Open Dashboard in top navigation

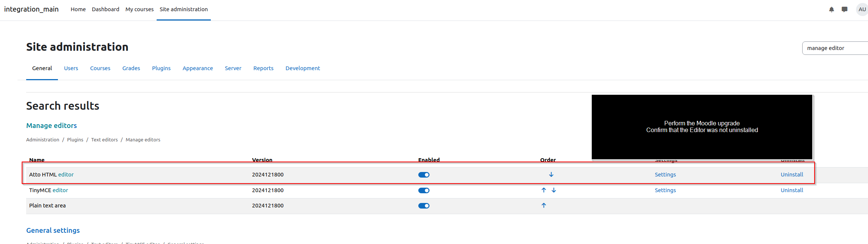[105, 9]
